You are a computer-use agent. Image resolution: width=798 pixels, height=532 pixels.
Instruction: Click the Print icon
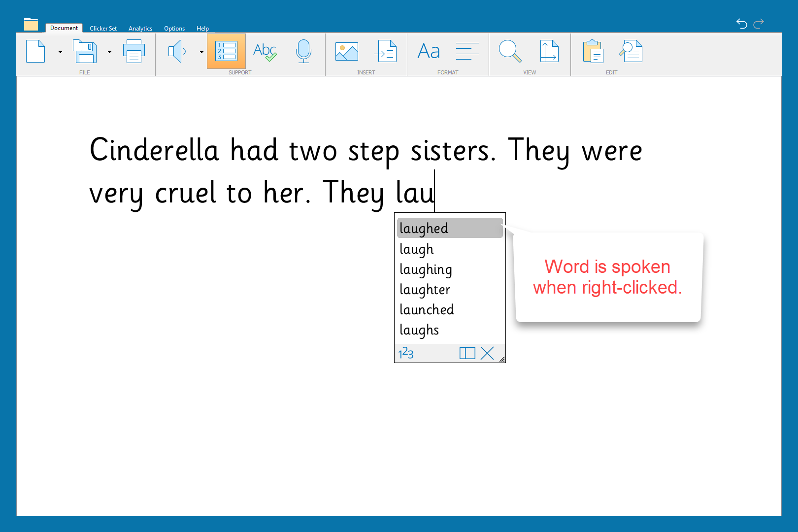tap(134, 52)
